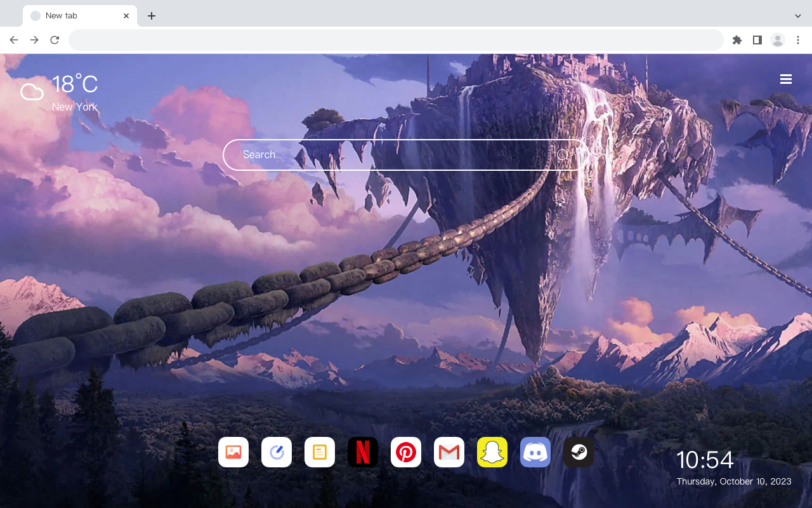Click the Thursday, October 10, 2023 date
This screenshot has width=812, height=508.
[734, 481]
